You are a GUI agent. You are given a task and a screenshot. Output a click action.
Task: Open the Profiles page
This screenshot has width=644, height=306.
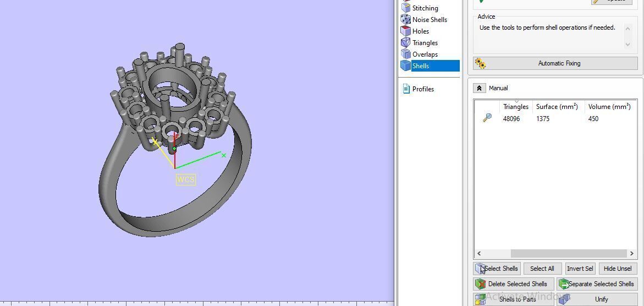(423, 89)
